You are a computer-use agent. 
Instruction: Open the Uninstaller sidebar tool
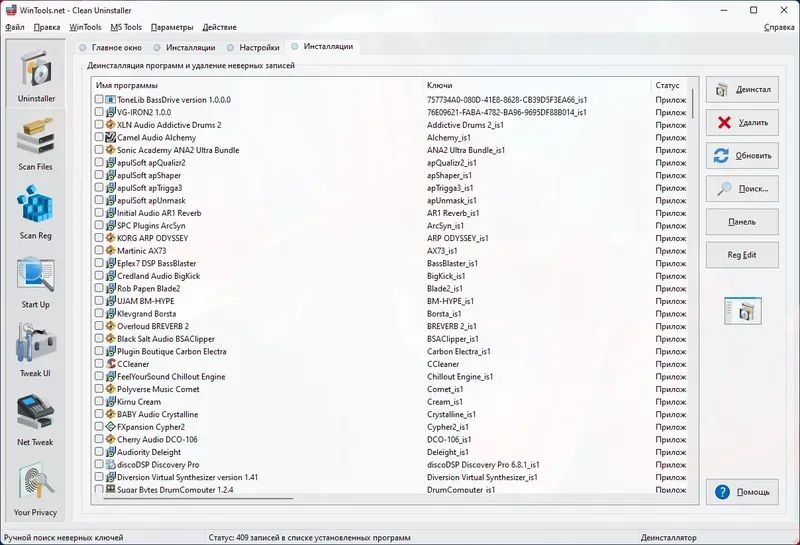36,75
